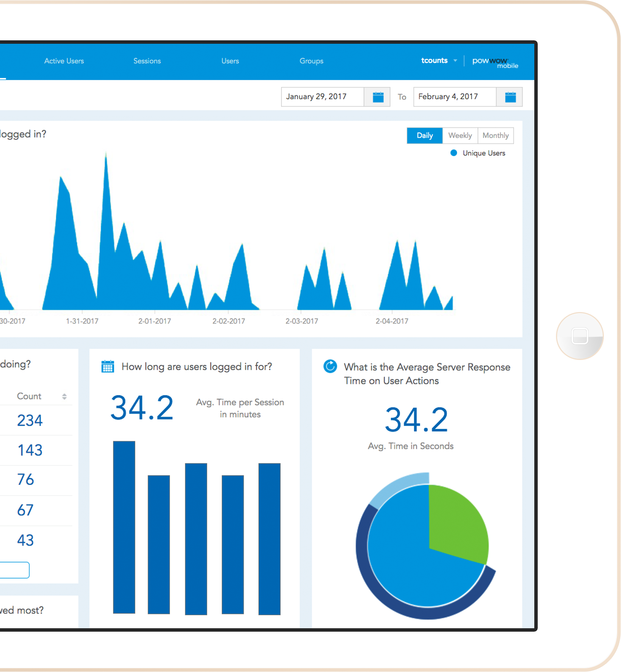The image size is (621, 672).
Task: Click the January 29, 2017 start date field
Action: tap(322, 97)
